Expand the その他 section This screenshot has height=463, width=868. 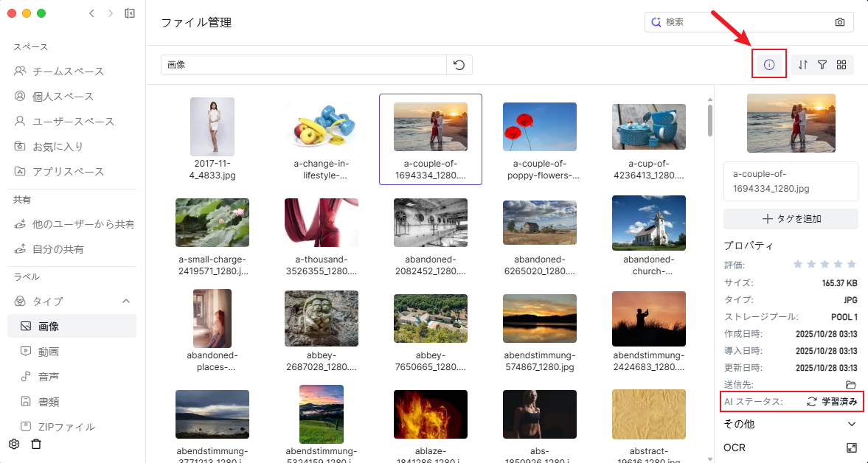pyautogui.click(x=852, y=424)
